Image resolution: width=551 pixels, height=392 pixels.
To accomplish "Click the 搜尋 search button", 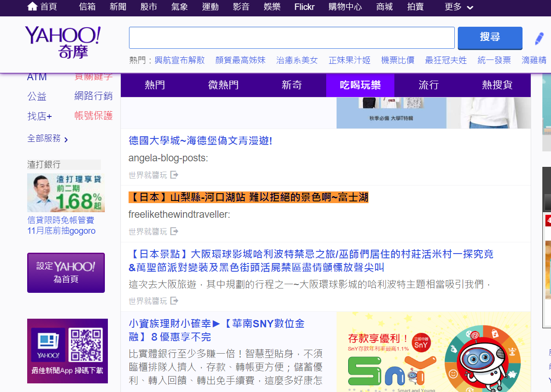I will [490, 38].
